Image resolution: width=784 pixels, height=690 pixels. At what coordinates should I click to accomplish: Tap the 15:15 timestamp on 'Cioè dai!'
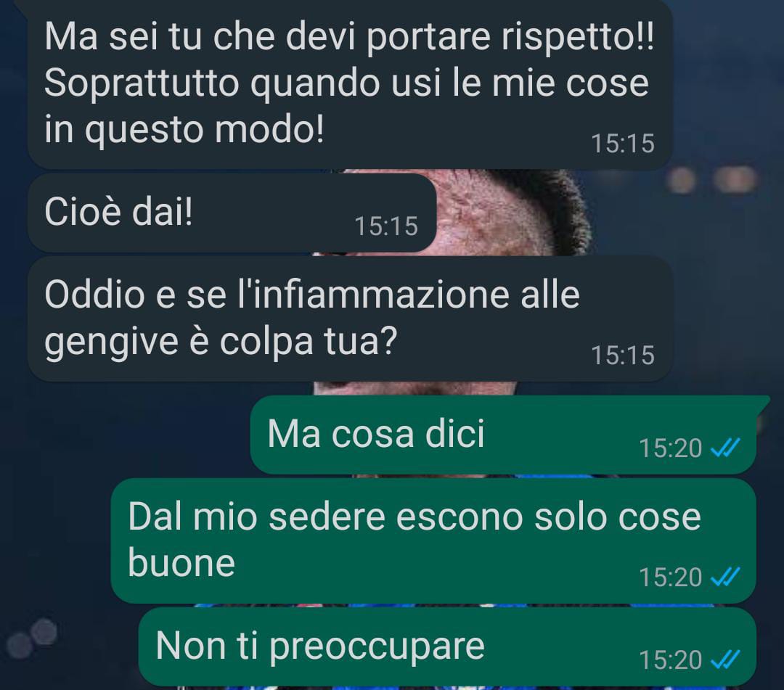coord(386,226)
